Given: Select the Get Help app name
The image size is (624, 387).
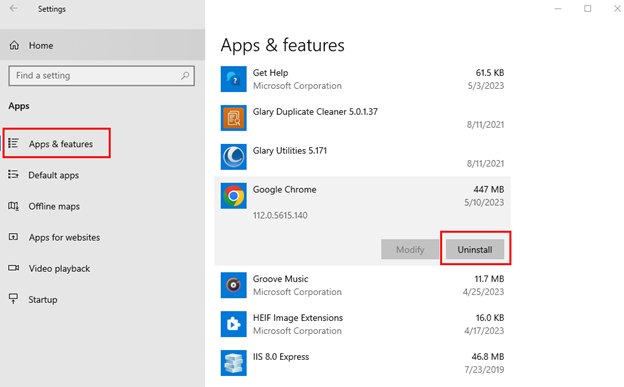Looking at the screenshot, I should click(x=270, y=73).
